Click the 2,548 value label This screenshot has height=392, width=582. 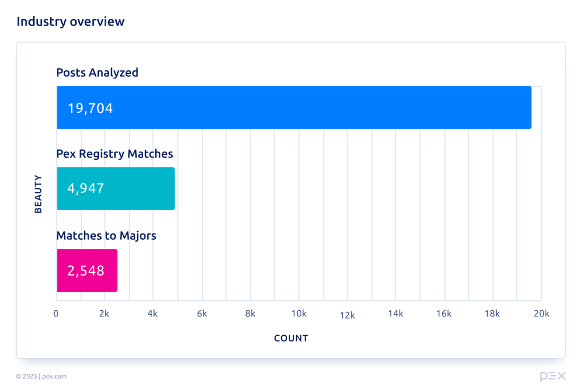(x=86, y=270)
